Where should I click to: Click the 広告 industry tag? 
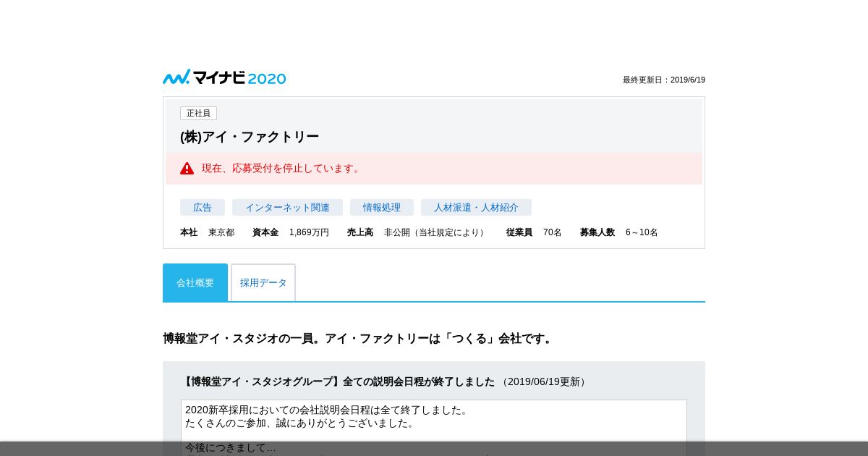203,207
